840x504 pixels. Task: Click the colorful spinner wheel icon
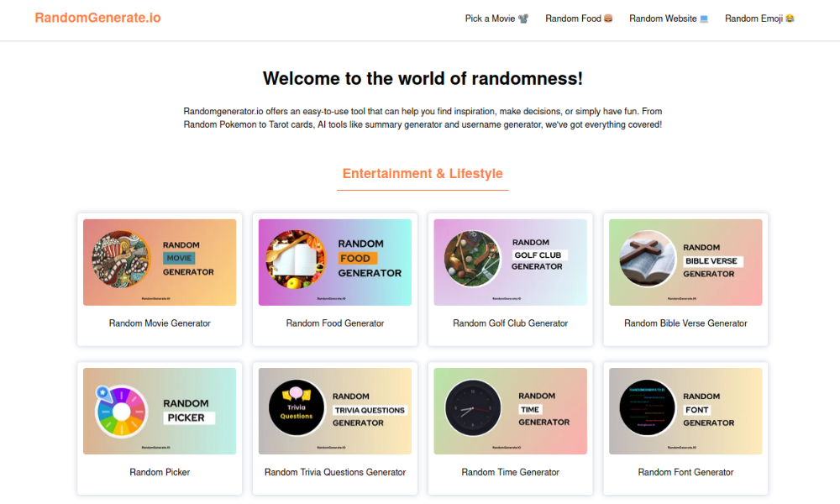[x=121, y=411]
